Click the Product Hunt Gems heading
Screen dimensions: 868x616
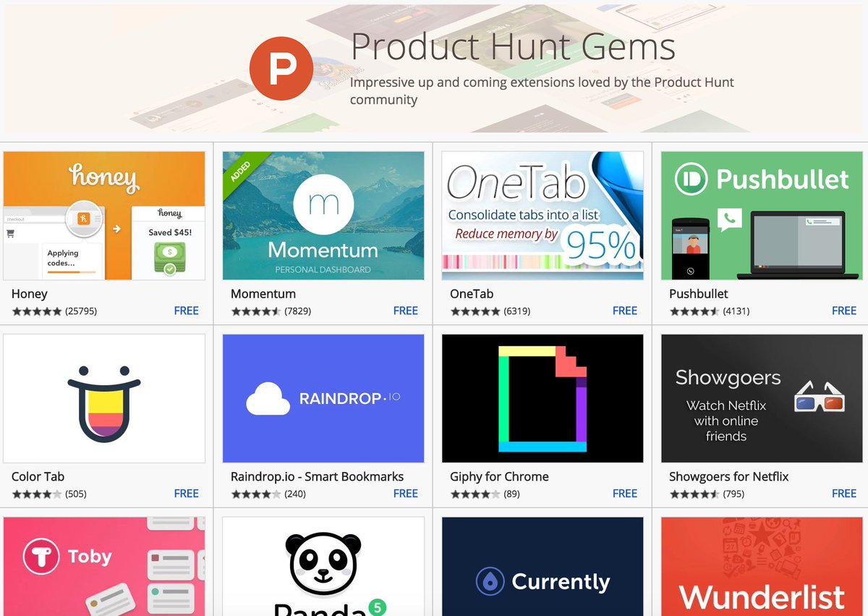point(513,47)
